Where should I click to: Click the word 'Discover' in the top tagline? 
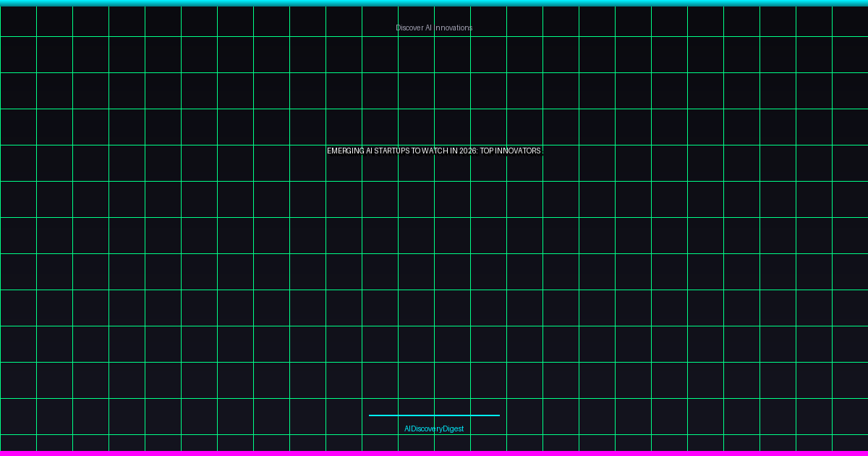(409, 28)
